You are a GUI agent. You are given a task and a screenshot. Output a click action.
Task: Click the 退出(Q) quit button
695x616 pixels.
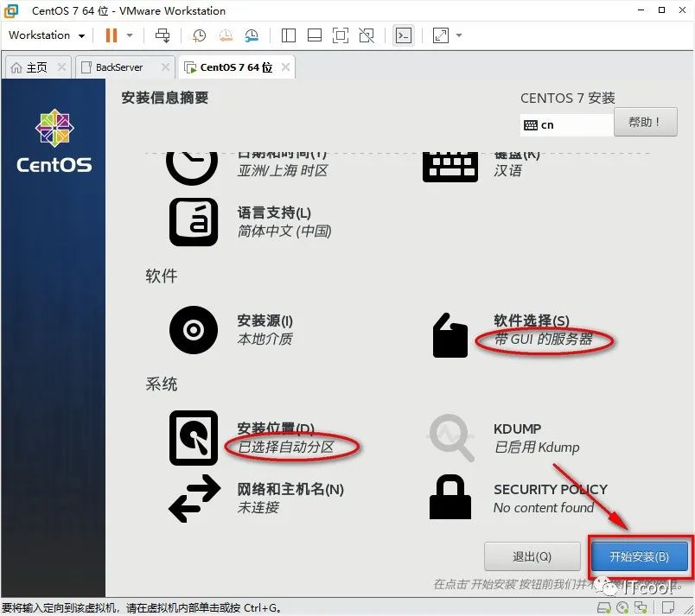[x=532, y=556]
